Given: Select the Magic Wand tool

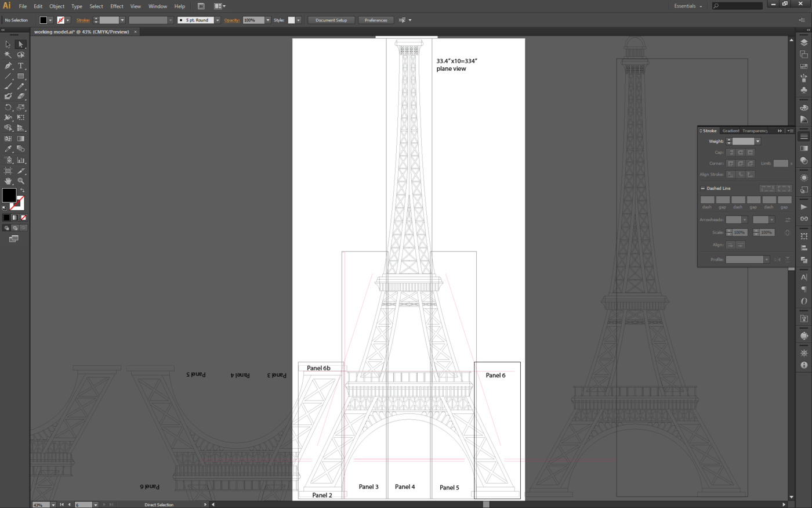Looking at the screenshot, I should pos(8,55).
